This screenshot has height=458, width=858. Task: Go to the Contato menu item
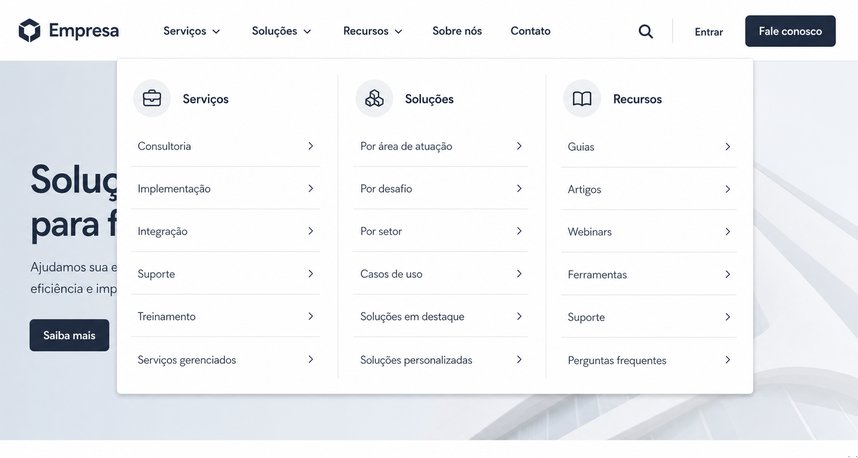click(x=530, y=31)
